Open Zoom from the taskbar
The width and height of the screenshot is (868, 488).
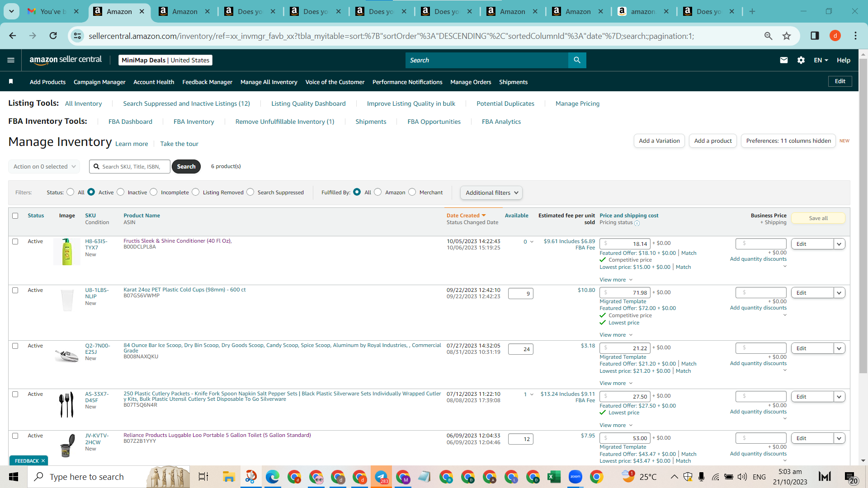point(575,477)
